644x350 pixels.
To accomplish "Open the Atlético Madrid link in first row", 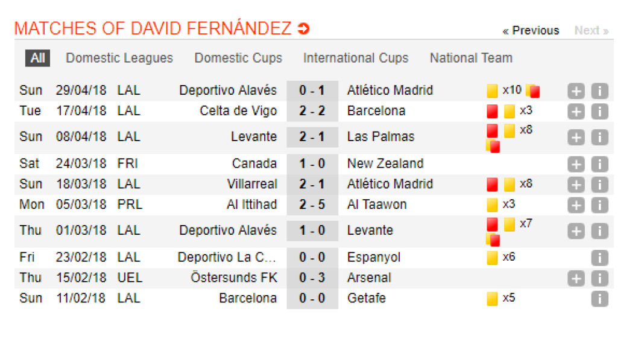I will [390, 91].
